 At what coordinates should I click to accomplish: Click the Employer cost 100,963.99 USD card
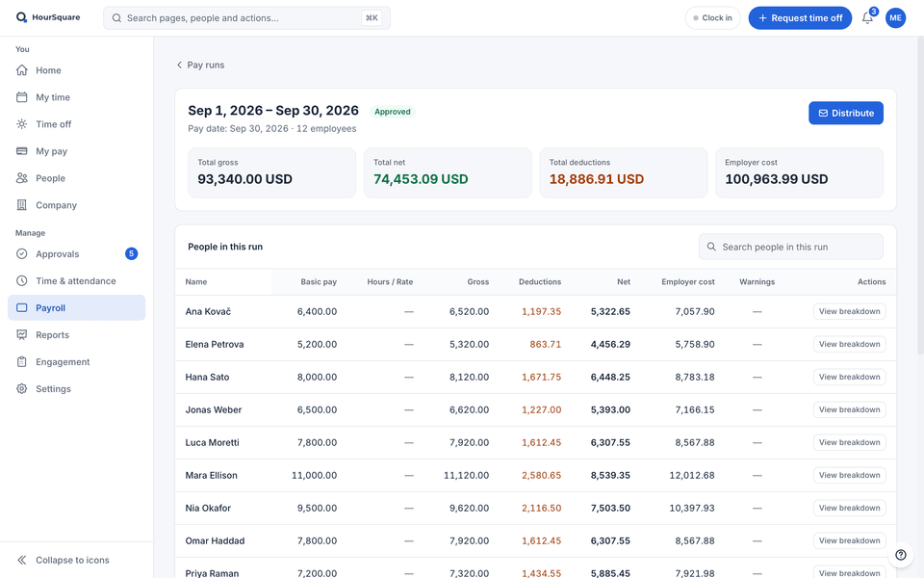[799, 172]
